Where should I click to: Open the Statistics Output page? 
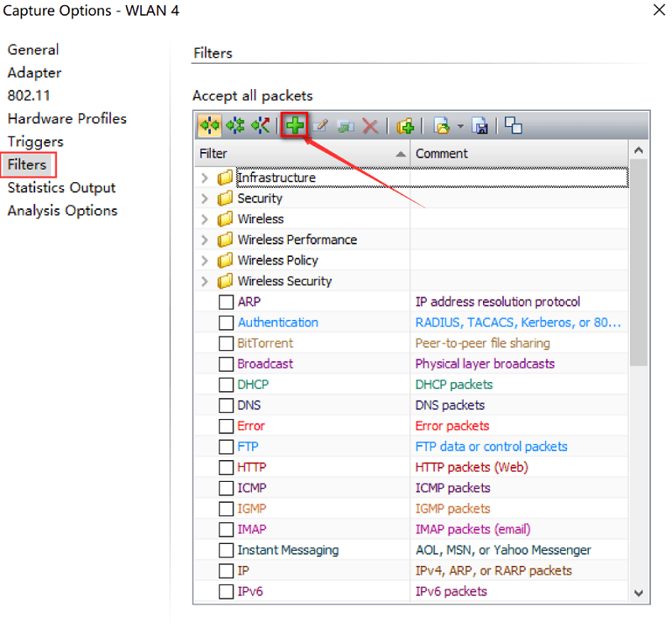(x=61, y=187)
